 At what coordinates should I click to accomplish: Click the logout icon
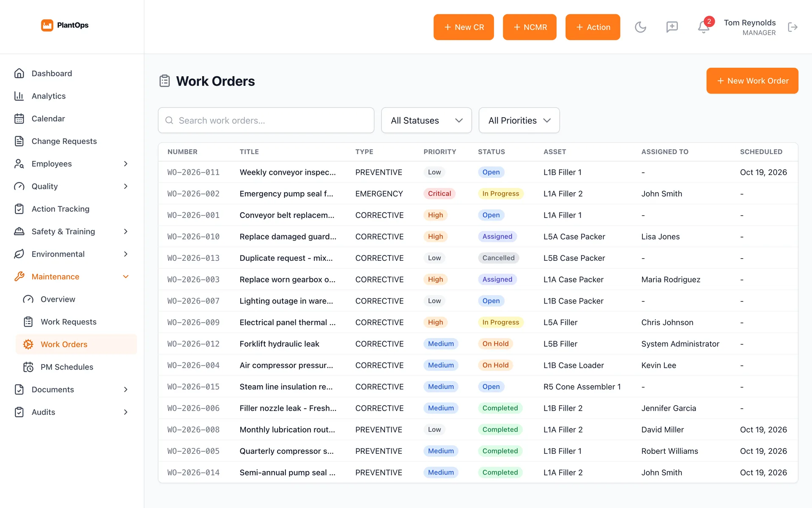[x=793, y=27]
